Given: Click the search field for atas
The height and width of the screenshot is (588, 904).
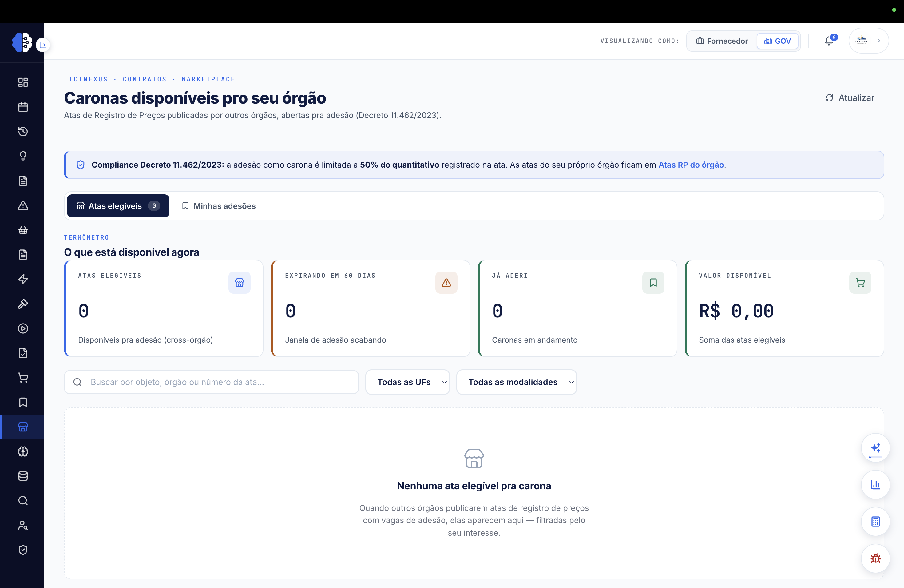Looking at the screenshot, I should tap(212, 382).
